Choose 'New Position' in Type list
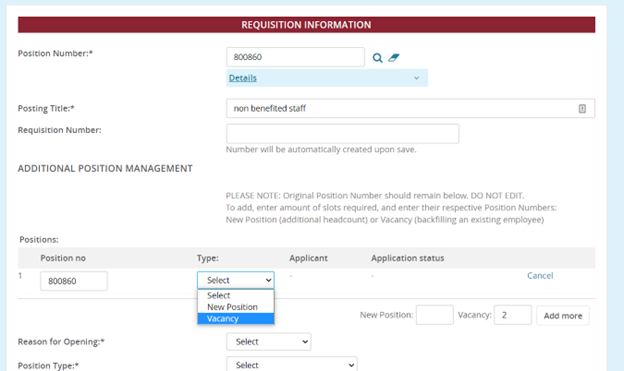 (x=236, y=307)
